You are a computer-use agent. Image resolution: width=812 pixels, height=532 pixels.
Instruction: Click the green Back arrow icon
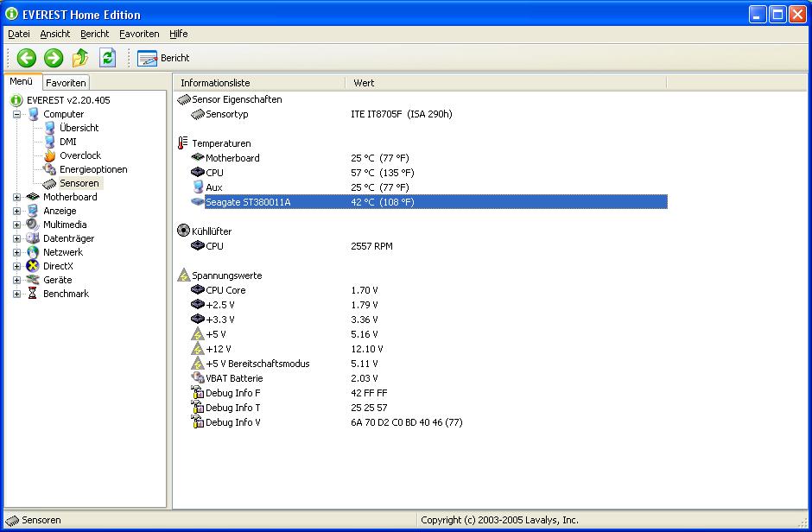point(27,58)
